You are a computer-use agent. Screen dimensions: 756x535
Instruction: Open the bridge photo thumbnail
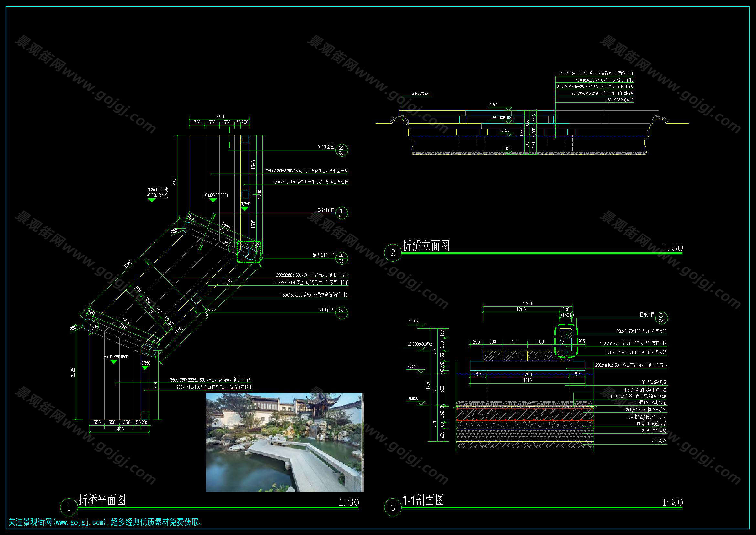[284, 442]
